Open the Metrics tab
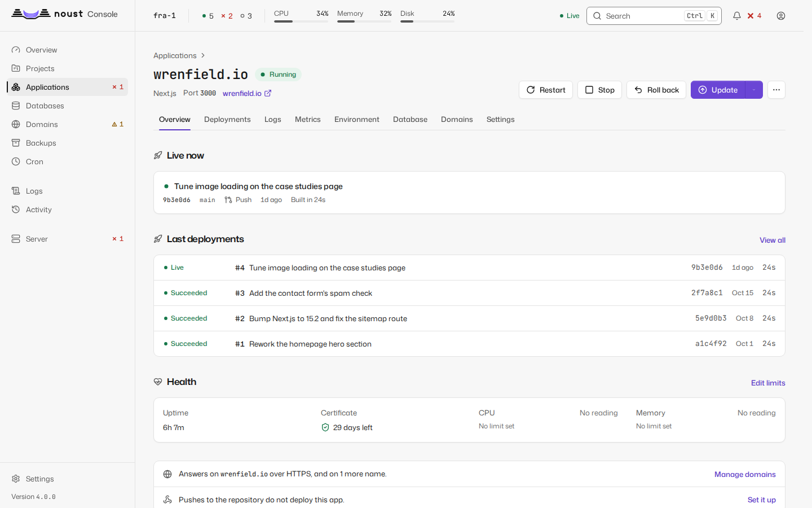812x508 pixels. (x=308, y=120)
